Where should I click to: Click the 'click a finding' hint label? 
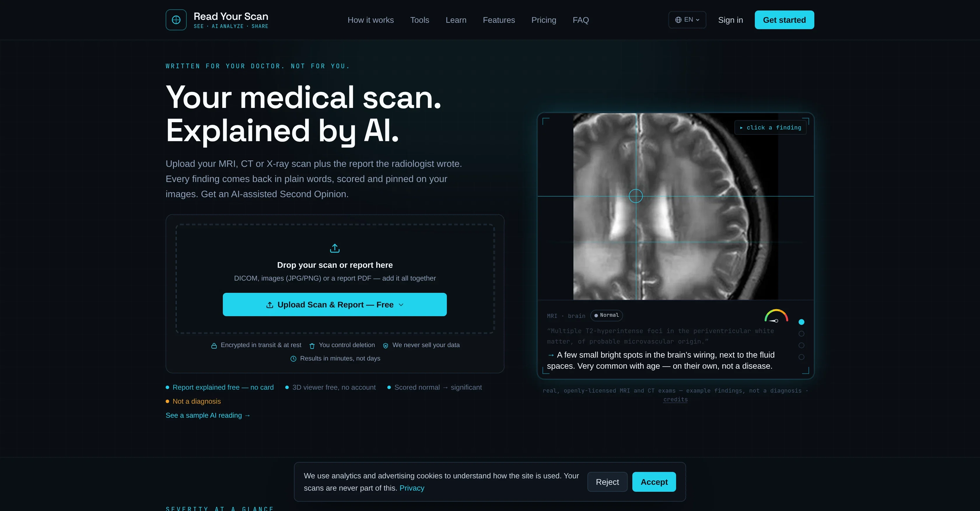coord(770,127)
